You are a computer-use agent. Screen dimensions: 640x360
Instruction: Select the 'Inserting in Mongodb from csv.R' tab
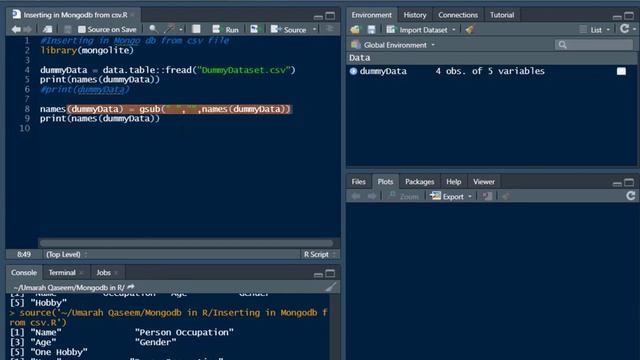(x=75, y=15)
